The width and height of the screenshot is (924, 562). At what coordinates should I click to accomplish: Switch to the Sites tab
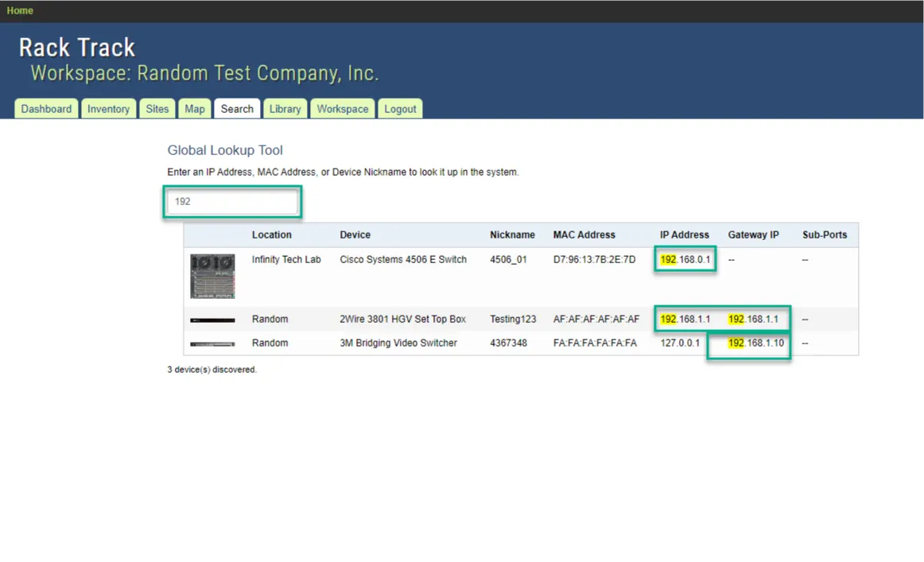tap(157, 108)
